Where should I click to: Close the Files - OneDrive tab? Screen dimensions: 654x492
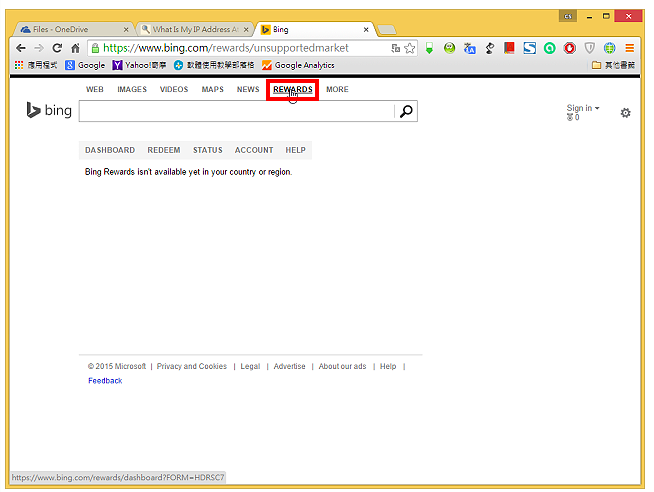(x=126, y=30)
